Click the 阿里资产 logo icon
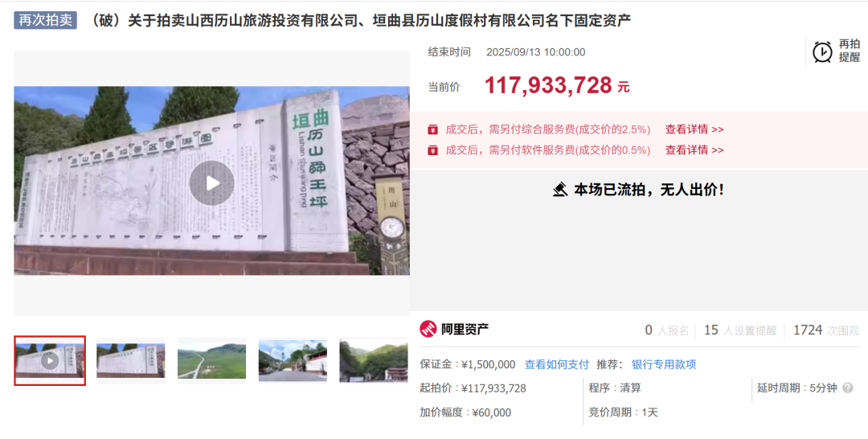 pos(428,330)
